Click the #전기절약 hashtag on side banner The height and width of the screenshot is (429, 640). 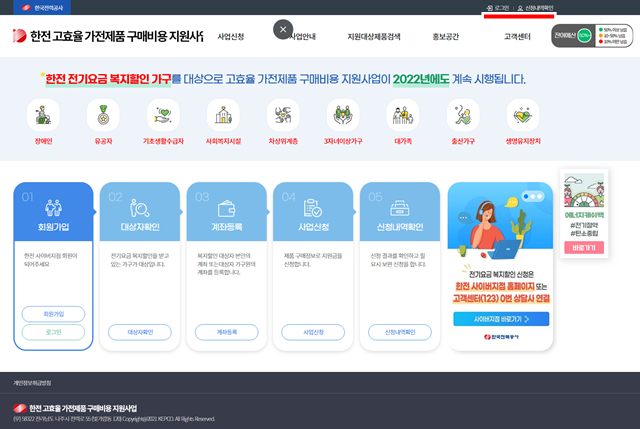(x=584, y=225)
